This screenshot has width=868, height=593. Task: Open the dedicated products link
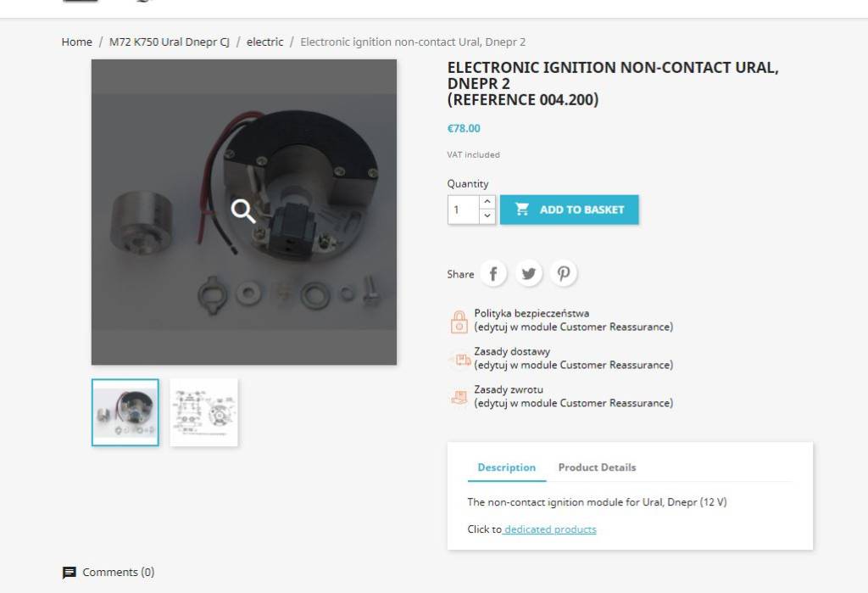[550, 529]
